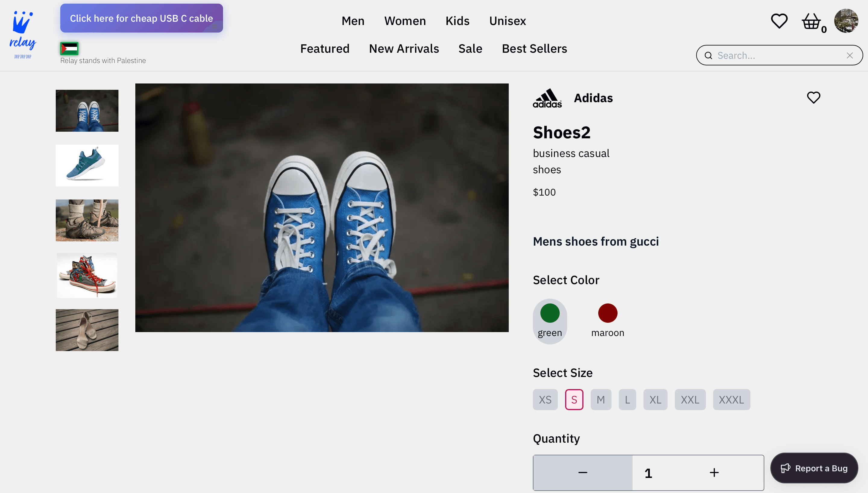The width and height of the screenshot is (868, 493).
Task: Decrease quantity with minus button
Action: point(583,472)
